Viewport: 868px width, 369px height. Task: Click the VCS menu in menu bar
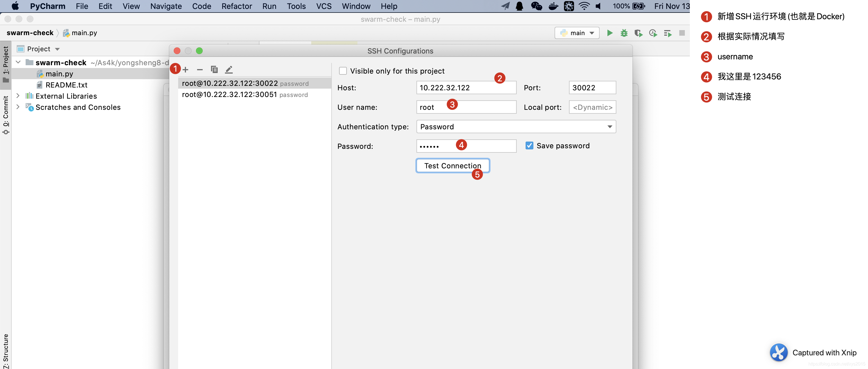pyautogui.click(x=323, y=6)
